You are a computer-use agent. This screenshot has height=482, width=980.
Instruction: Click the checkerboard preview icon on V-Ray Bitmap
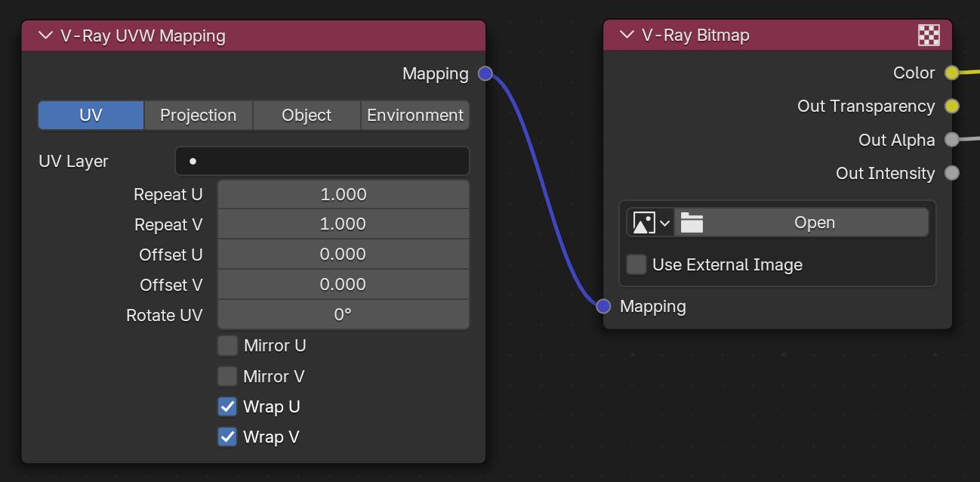(x=929, y=35)
